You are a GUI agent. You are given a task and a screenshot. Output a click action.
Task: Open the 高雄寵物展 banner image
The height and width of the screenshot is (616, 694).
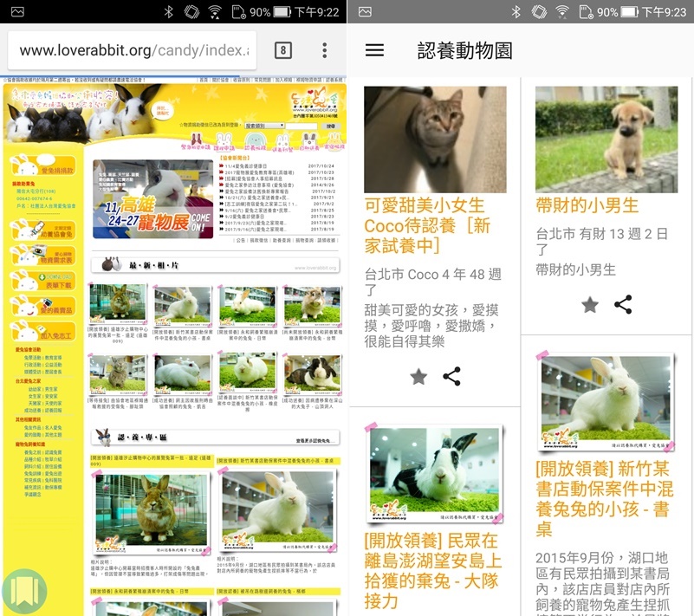[152, 199]
